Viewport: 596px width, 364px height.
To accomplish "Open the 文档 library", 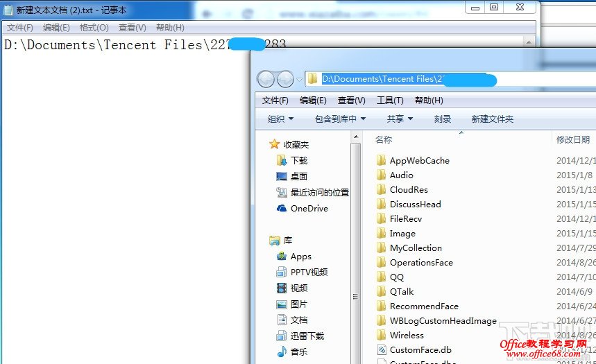I will (x=299, y=320).
